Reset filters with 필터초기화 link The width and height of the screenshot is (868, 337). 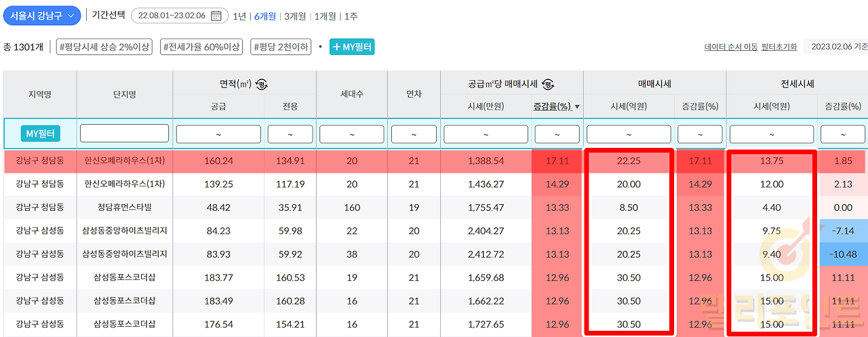click(778, 47)
